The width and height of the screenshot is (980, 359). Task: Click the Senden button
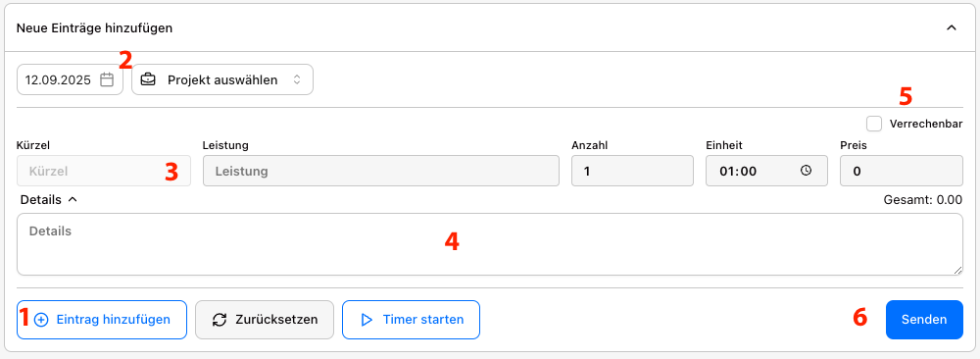[x=924, y=320]
